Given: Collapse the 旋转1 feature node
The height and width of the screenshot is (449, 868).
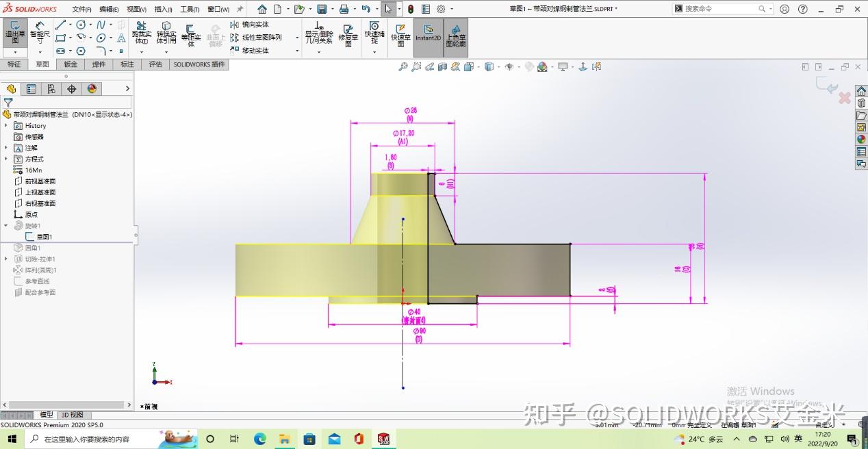Looking at the screenshot, I should tap(6, 226).
